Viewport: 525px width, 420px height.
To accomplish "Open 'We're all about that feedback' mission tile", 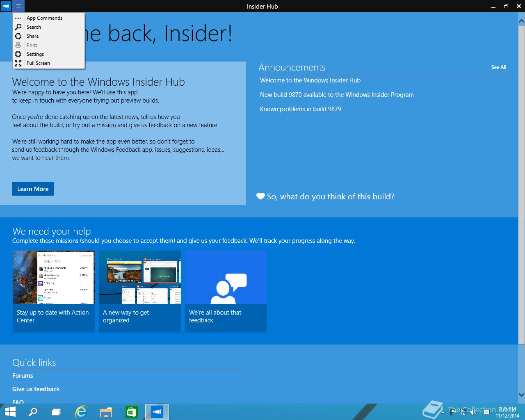I will tap(226, 292).
